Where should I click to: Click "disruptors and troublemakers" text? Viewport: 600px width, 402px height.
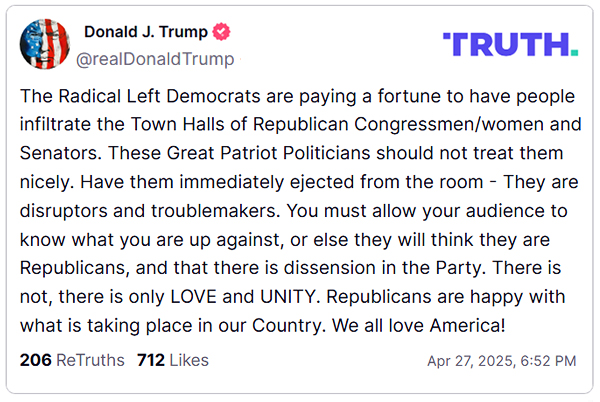click(x=149, y=211)
